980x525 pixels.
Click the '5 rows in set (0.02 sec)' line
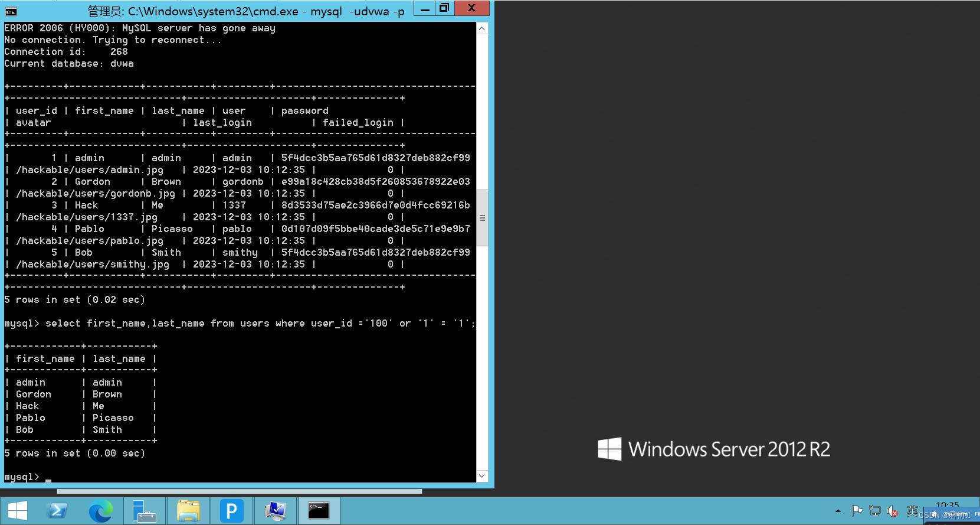click(x=75, y=300)
